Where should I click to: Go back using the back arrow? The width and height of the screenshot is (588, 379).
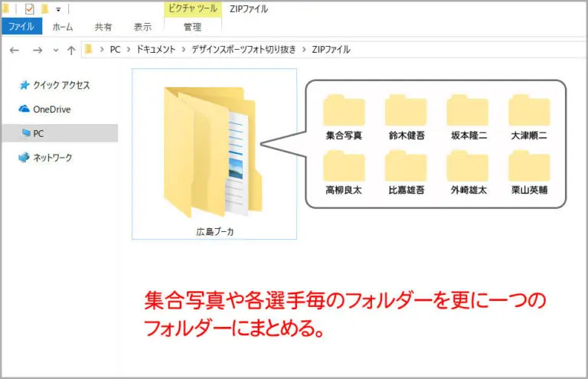[x=14, y=50]
